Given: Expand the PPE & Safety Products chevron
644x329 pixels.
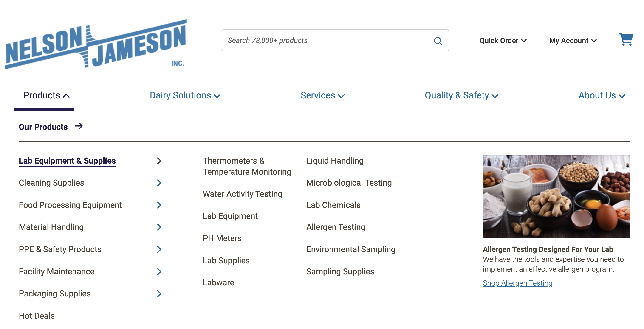Looking at the screenshot, I should pyautogui.click(x=159, y=249).
